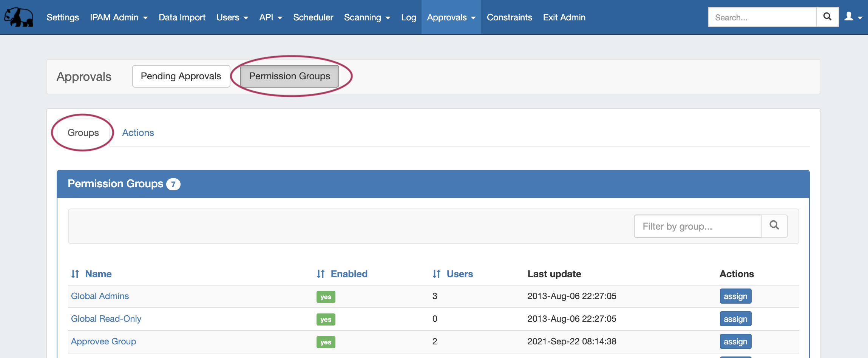The height and width of the screenshot is (358, 868).
Task: Click the yes badge for Global Admins
Action: click(326, 297)
